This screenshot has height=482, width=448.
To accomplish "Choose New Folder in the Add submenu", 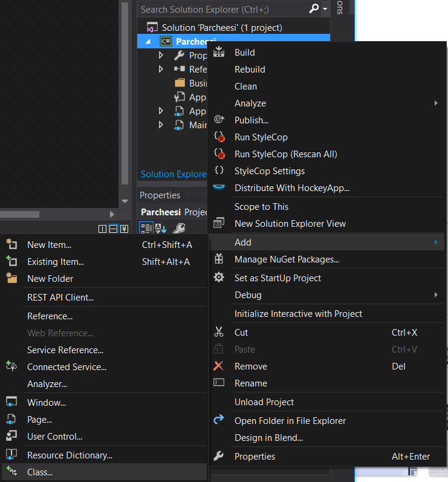I will pyautogui.click(x=50, y=279).
